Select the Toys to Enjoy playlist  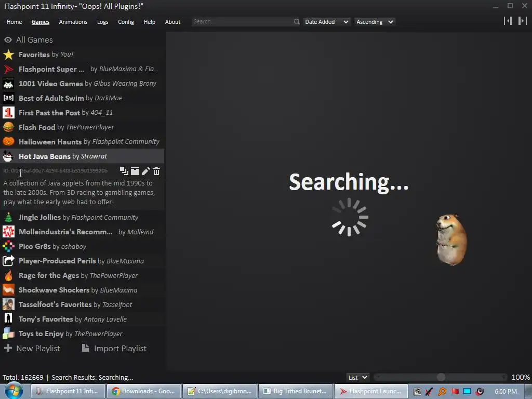[x=83, y=334]
